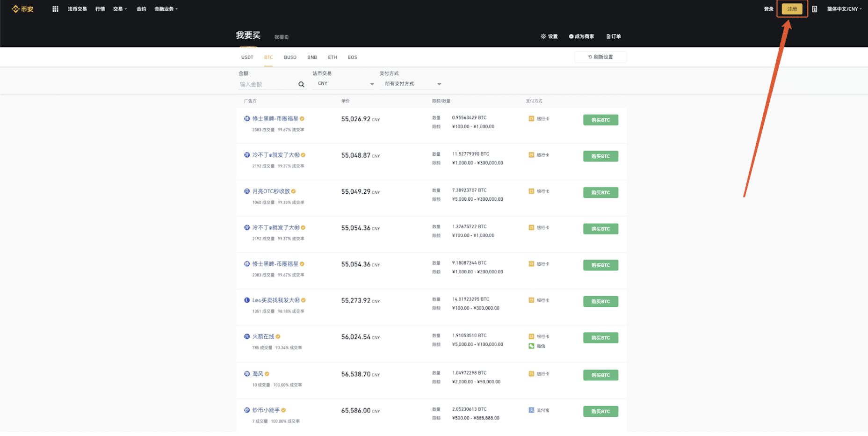Click the price 56,024.54 CNY
Screen dimensions: 868x436
(x=361, y=337)
